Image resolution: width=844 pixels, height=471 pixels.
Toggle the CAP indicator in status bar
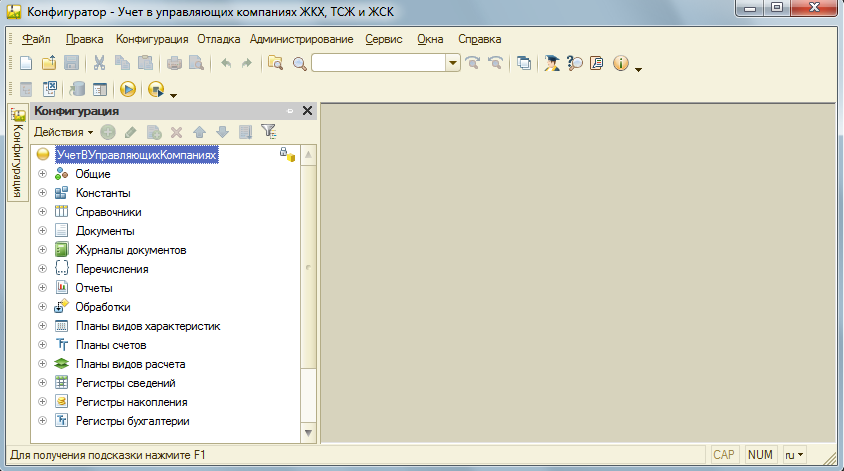coord(724,454)
